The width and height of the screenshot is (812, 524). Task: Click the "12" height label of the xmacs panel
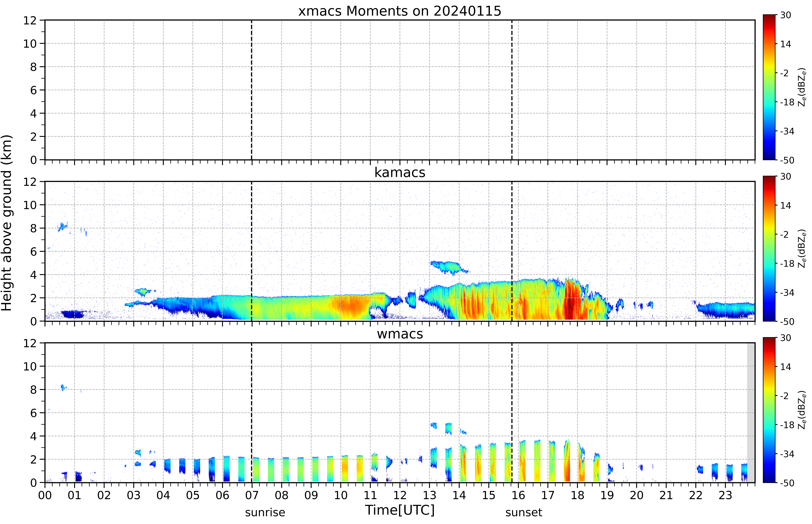(30, 20)
